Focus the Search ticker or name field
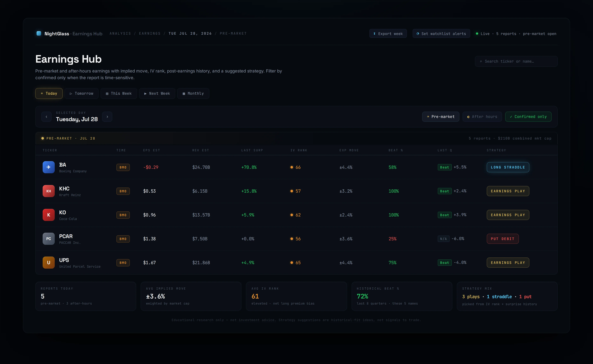Screen dimensions: 593x364 (516, 61)
